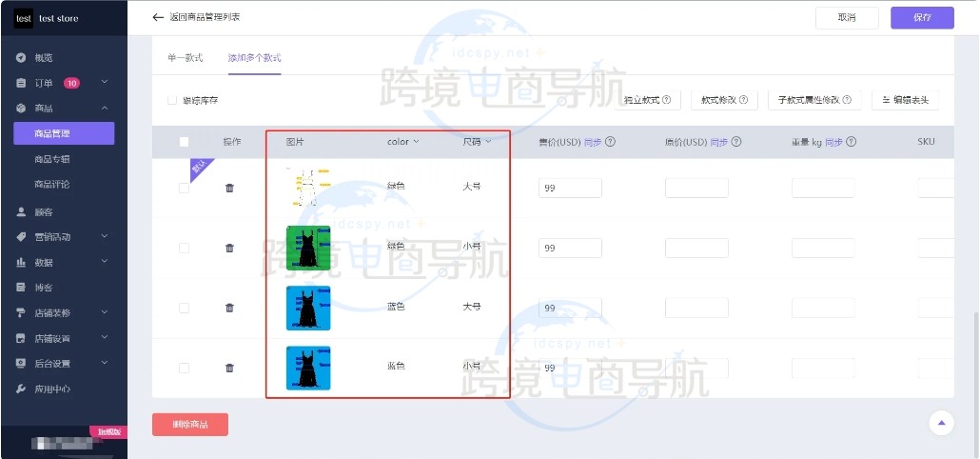Screen dimensions: 980x459
Task: Check the 绿色 小号 row checkbox
Action: [184, 249]
